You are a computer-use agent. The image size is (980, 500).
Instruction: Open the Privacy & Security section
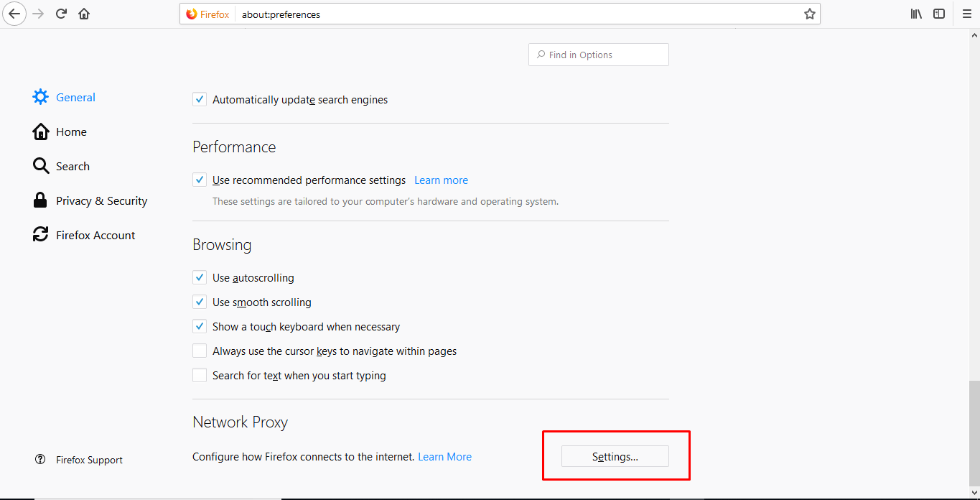[101, 201]
